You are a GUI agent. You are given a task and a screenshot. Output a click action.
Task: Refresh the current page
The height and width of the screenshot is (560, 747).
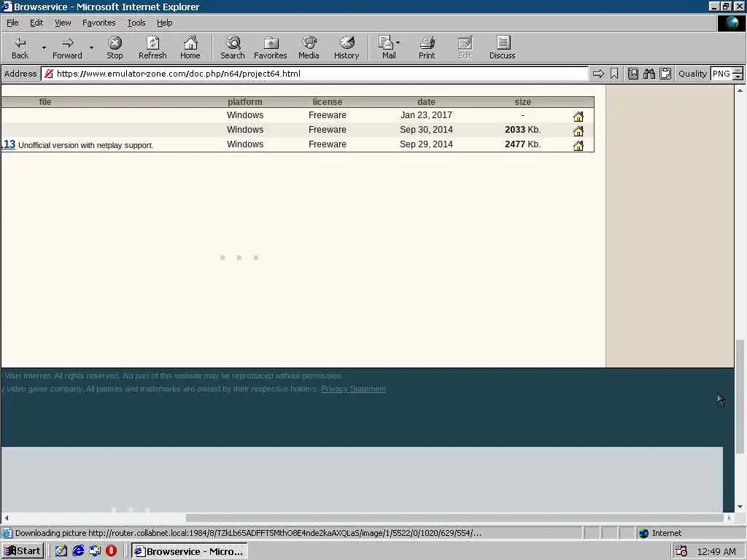152,47
